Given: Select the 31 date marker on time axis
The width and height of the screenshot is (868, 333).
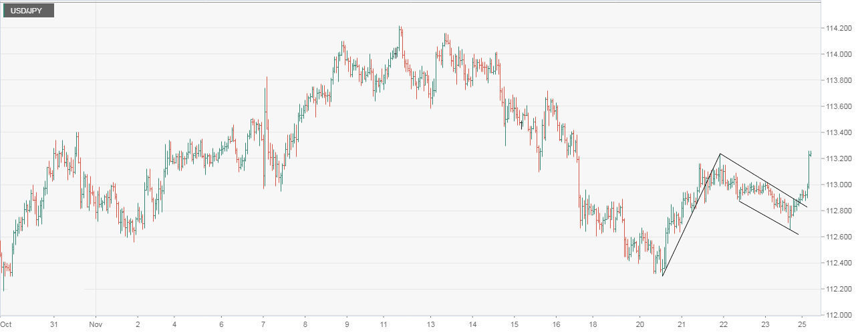Looking at the screenshot, I should pyautogui.click(x=54, y=323).
